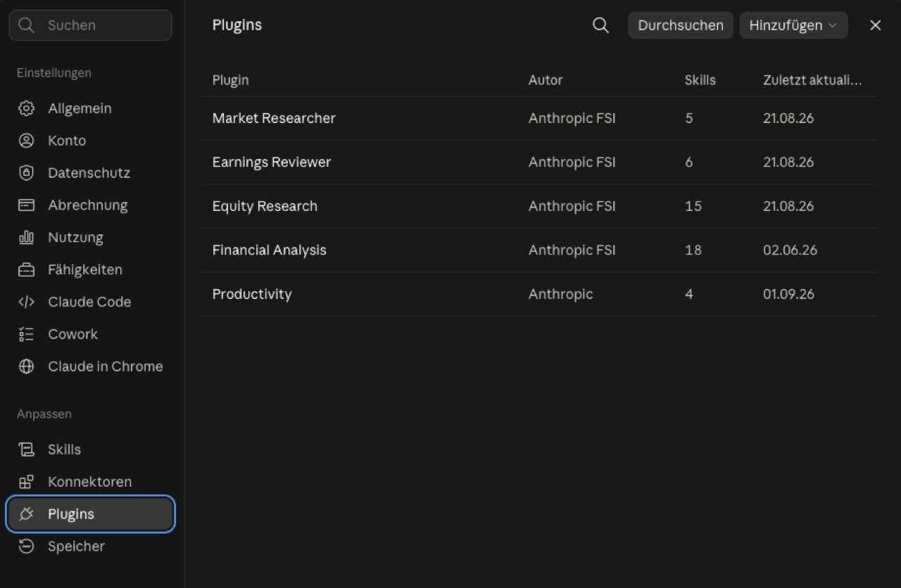Click the Datenschutz shield lock icon
The image size is (901, 588).
point(26,173)
